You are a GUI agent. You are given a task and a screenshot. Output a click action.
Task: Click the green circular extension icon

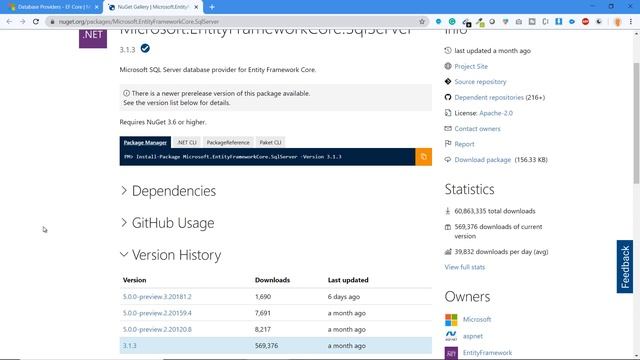[452, 22]
